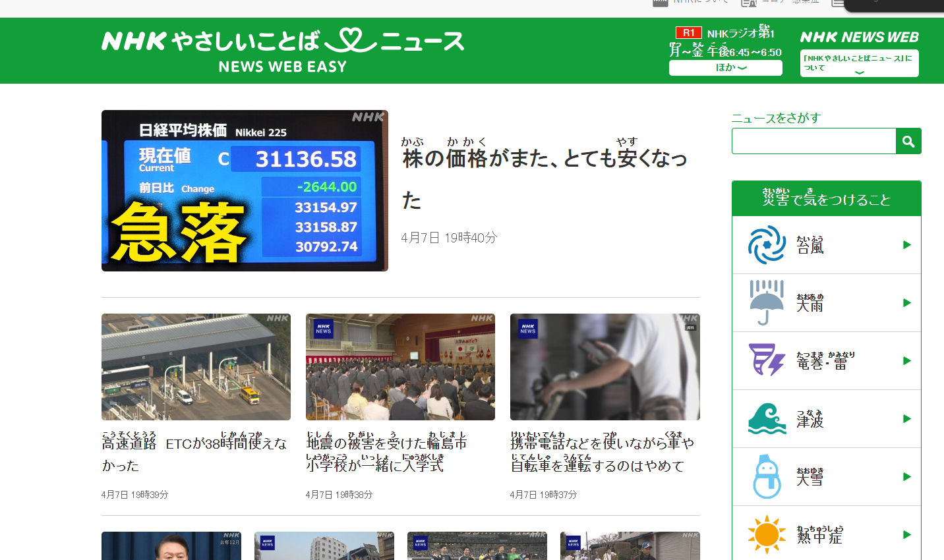Click the search magnifier button
944x560 pixels.
click(x=908, y=141)
